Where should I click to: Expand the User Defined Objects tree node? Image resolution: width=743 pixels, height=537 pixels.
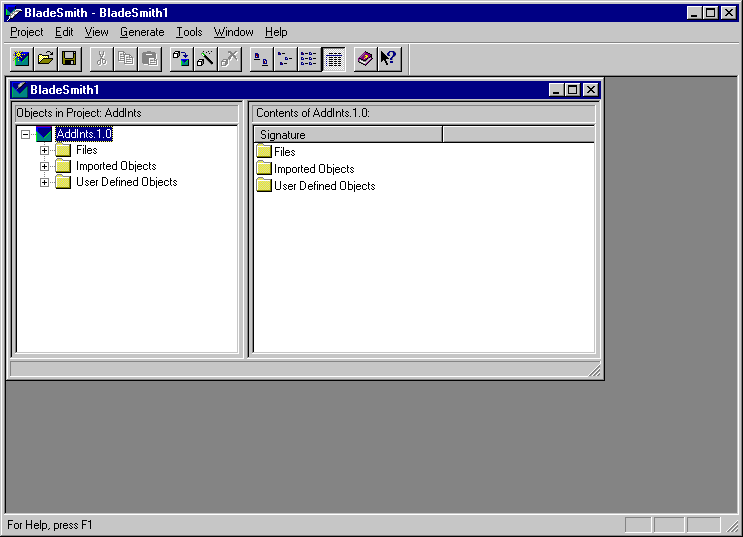tap(45, 182)
